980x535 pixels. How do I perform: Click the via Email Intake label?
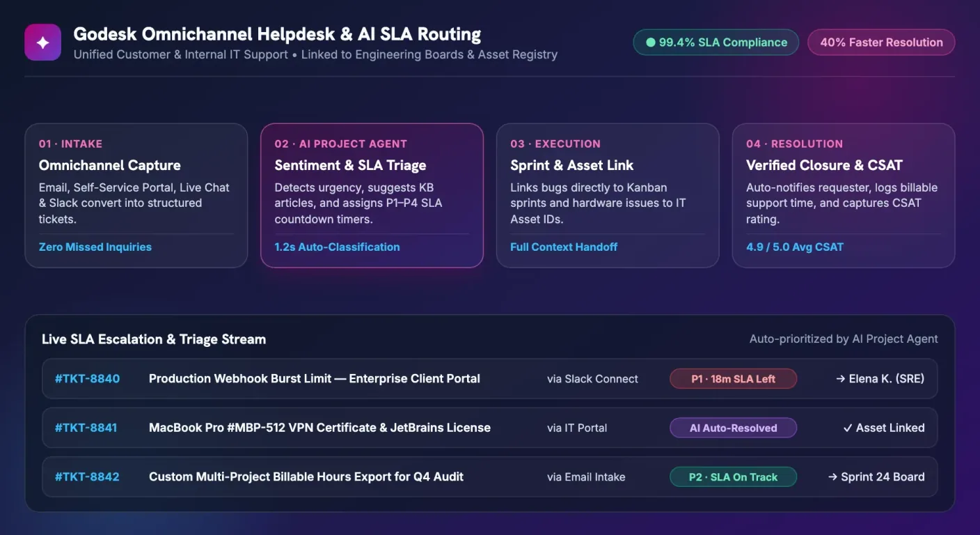click(586, 477)
